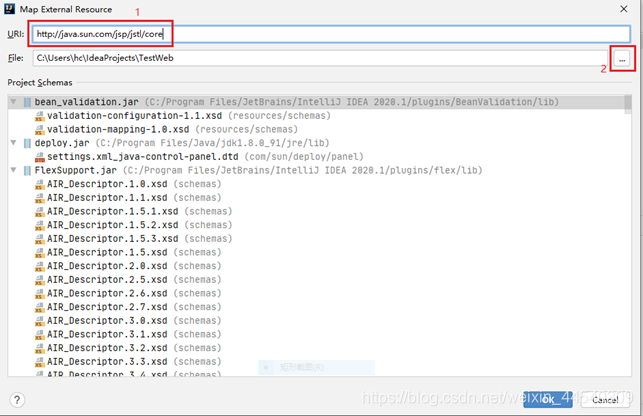Select validation-configuration-1.1.xsd file icon
This screenshot has width=643, height=416.
39,116
